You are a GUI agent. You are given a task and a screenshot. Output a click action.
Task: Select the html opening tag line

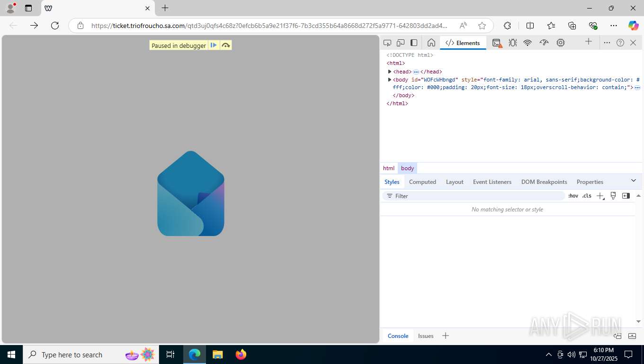click(x=396, y=63)
